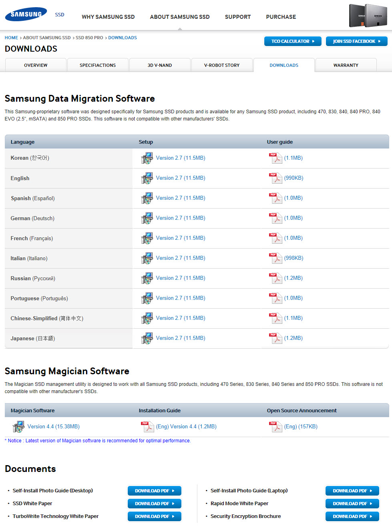This screenshot has height=532, width=392.
Task: Open (Eng) Version 4.4 (1.2MB) guide link
Action: 186,427
